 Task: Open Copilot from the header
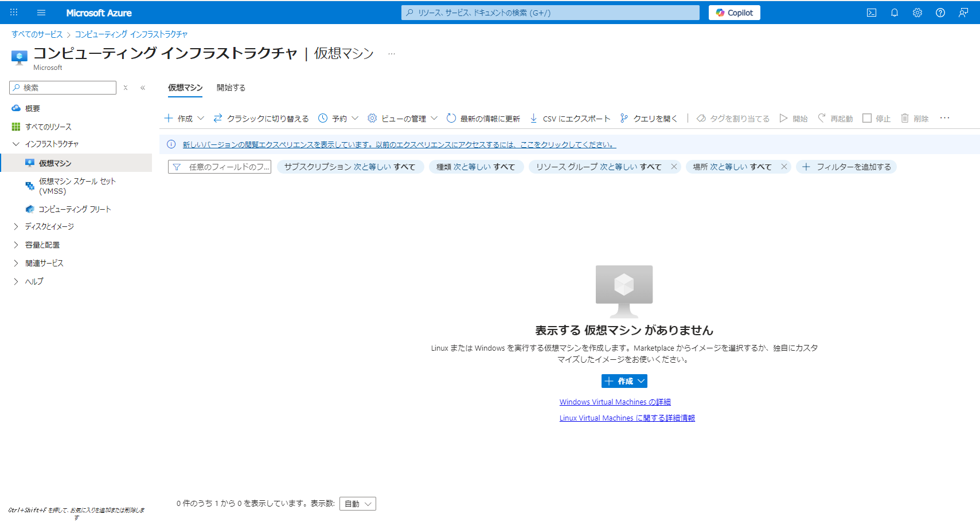pyautogui.click(x=735, y=13)
